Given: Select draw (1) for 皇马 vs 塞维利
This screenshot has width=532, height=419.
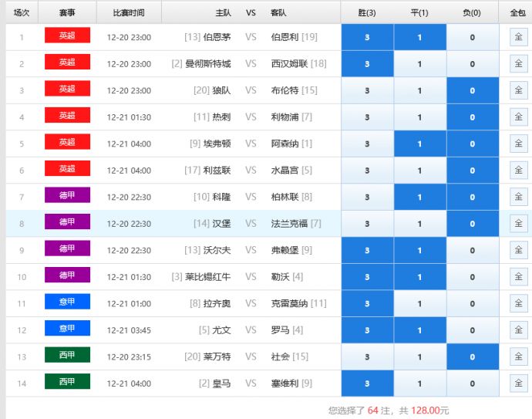Looking at the screenshot, I should coord(419,384).
